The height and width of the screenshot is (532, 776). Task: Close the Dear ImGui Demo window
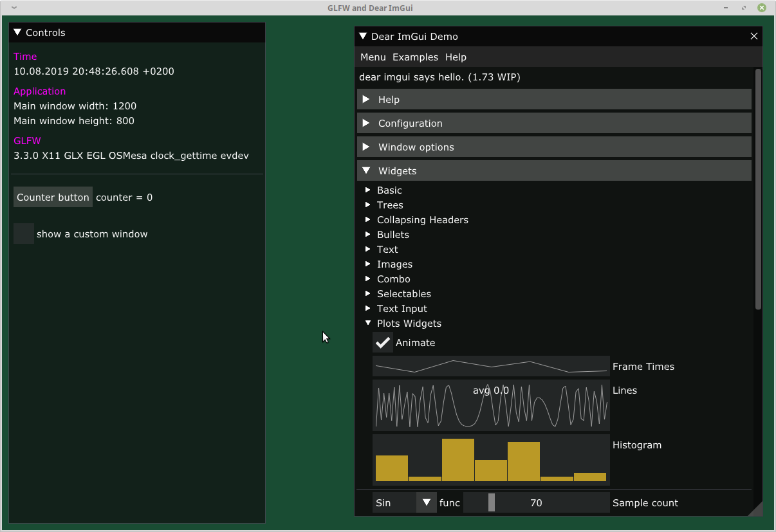(754, 36)
